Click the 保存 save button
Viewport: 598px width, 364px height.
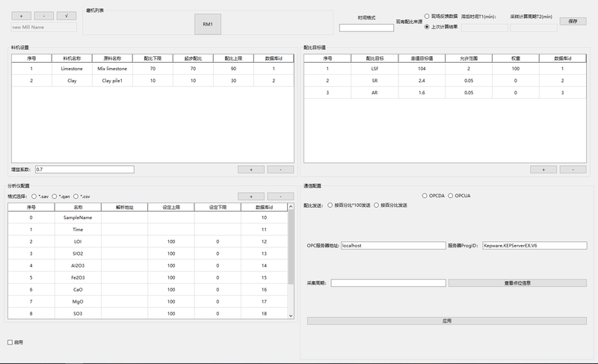[x=573, y=22]
